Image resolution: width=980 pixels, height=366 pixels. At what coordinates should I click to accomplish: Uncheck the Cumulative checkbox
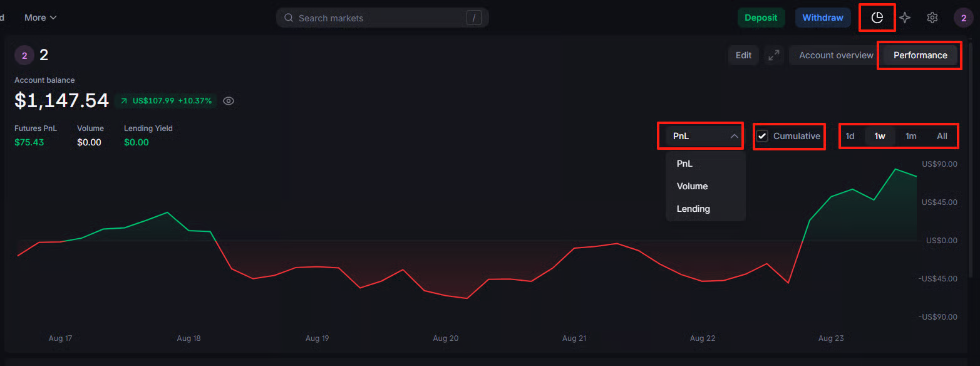click(x=762, y=136)
